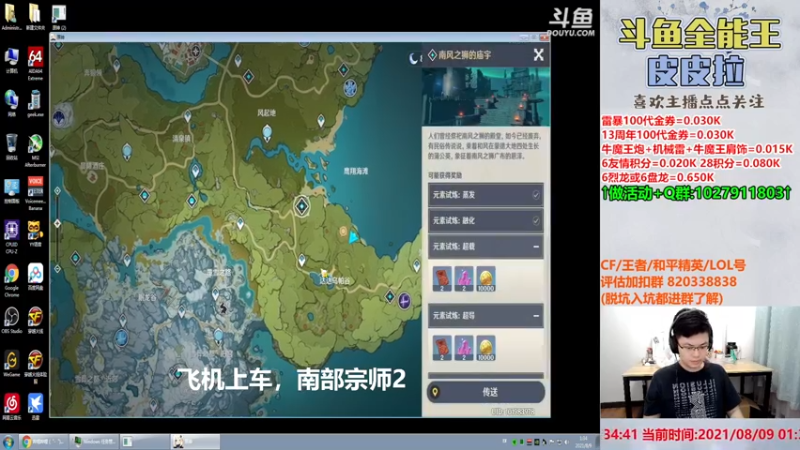
Task: Click the red ticket reward under 超载
Action: 442,279
